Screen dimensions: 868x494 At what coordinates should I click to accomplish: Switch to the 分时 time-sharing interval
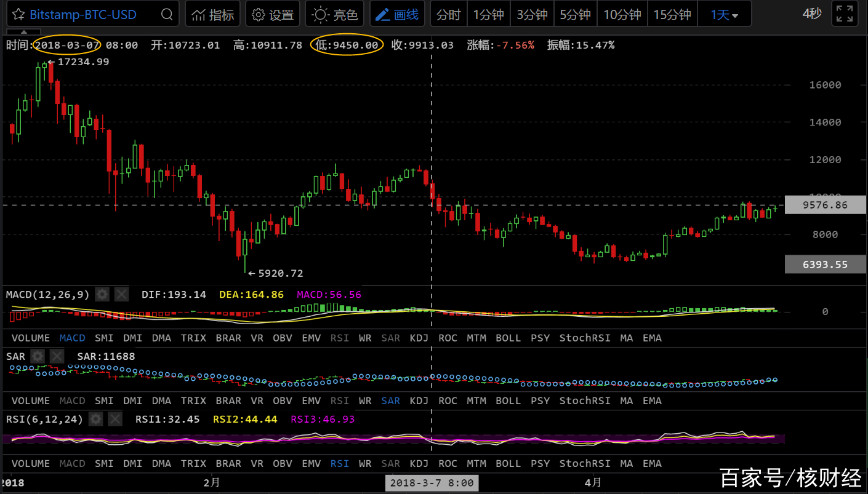(449, 14)
